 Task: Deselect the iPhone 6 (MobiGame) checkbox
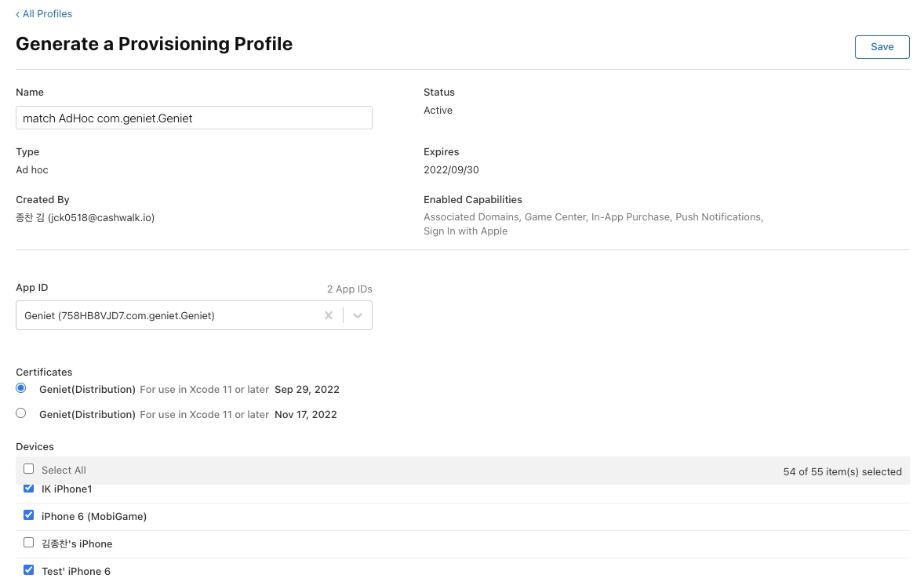29,515
